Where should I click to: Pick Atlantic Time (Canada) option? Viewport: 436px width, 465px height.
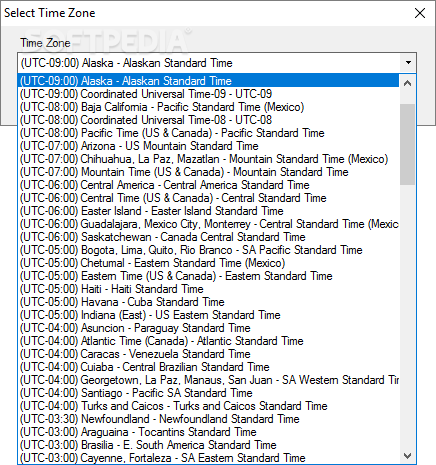tap(209, 341)
